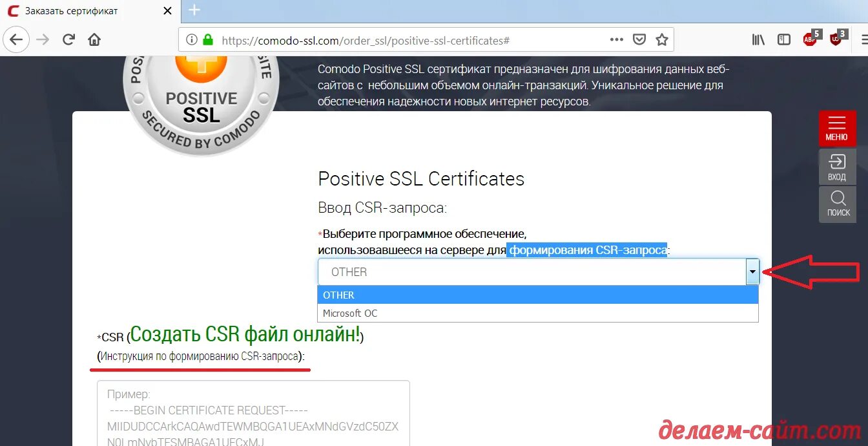Open Создать CSR файл онлайн! link

click(x=245, y=334)
